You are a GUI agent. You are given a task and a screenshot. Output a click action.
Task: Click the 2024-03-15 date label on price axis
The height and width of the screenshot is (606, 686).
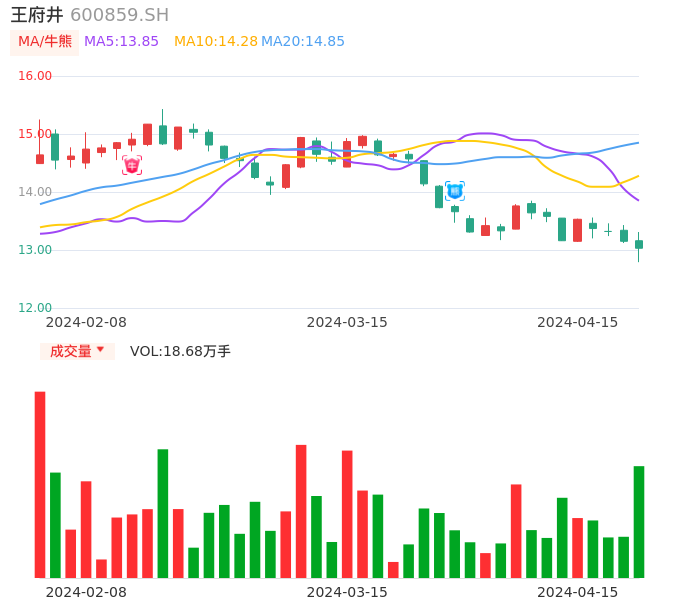tap(347, 322)
